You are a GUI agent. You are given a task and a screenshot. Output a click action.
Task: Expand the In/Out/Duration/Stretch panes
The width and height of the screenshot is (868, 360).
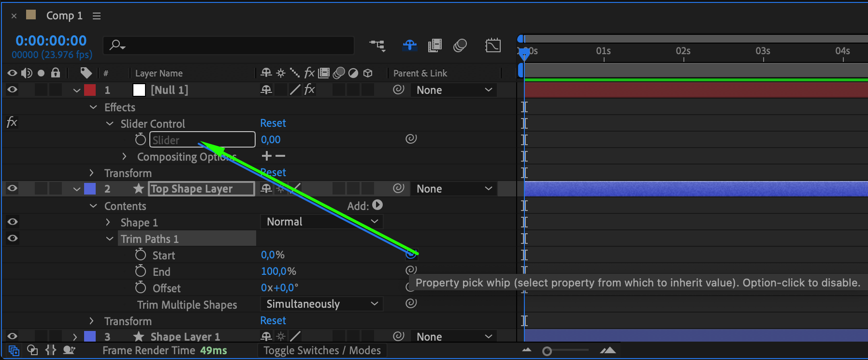51,350
